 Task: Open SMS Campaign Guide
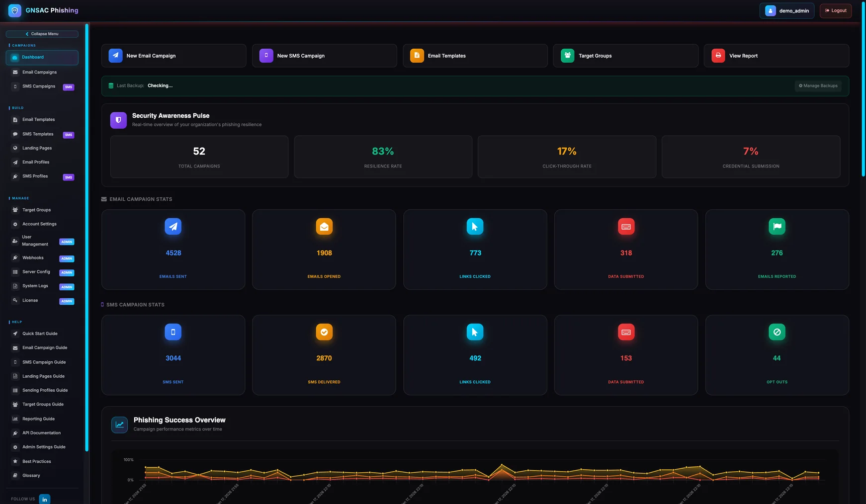point(42,362)
